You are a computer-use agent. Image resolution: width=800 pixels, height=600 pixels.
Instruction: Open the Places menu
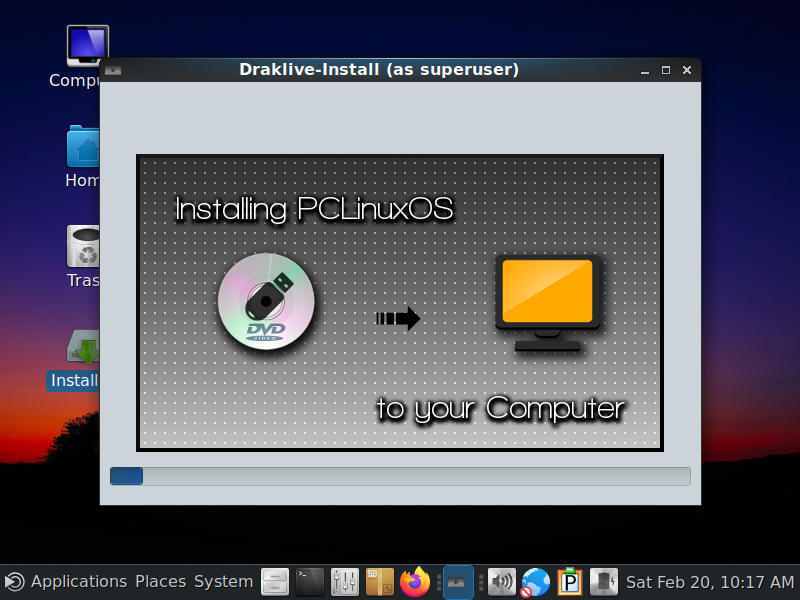[160, 582]
